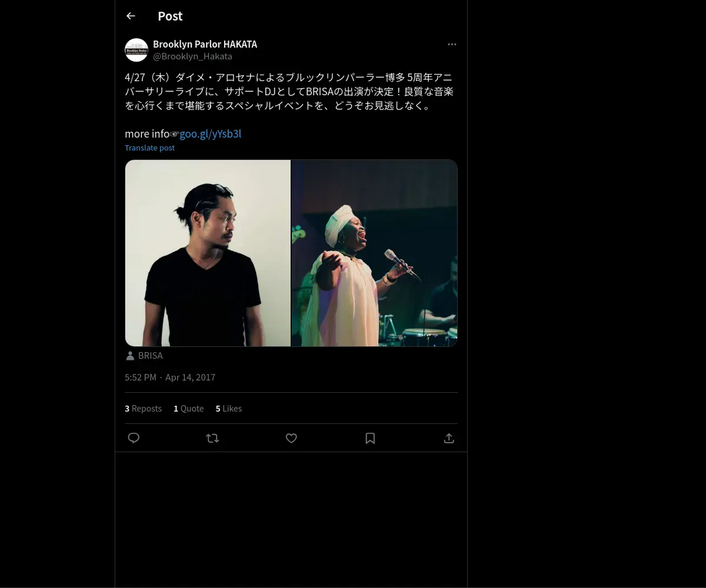Go back using the arrow icon
This screenshot has height=588, width=706.
tap(131, 16)
